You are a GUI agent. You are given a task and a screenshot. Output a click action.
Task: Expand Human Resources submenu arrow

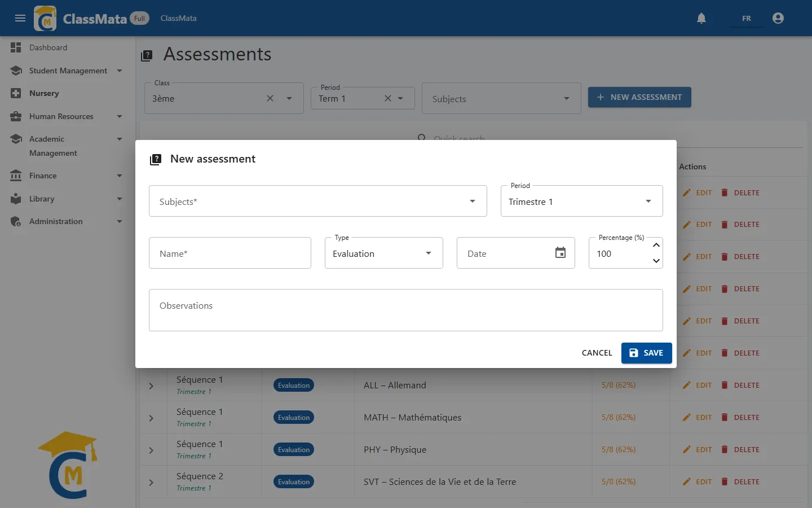tap(120, 116)
